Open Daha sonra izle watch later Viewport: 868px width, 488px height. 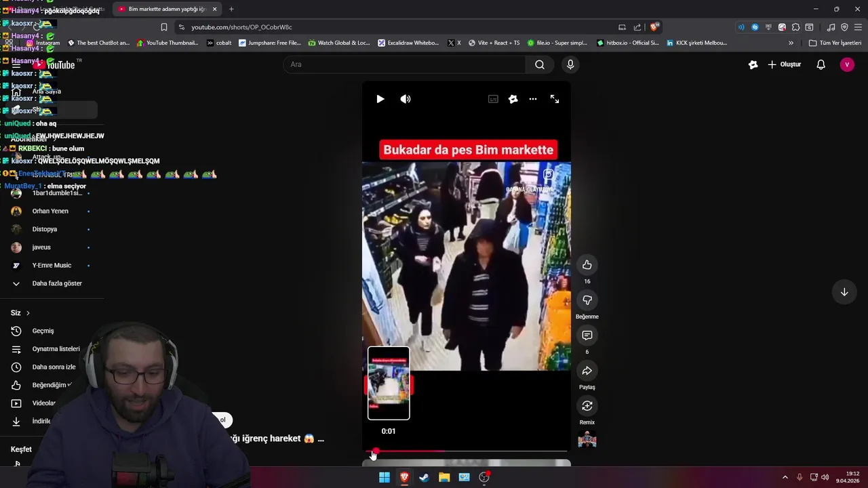coord(54,367)
